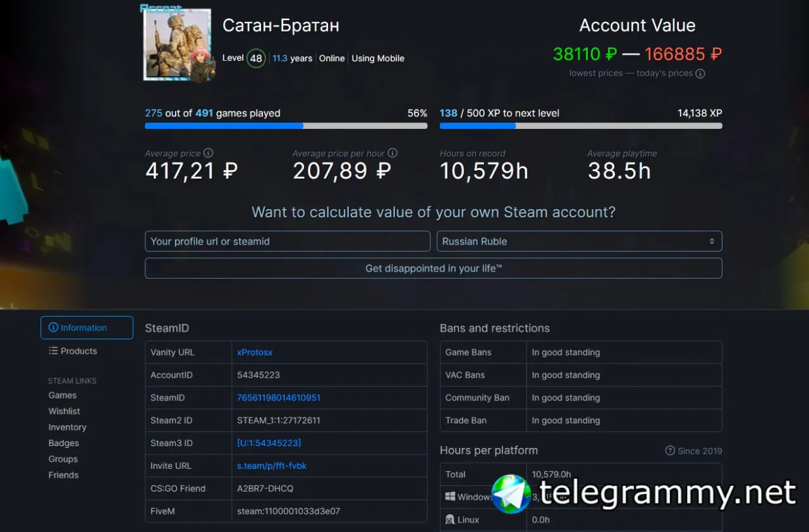Click the 14,138 XP total text
This screenshot has height=532, width=809.
click(700, 114)
